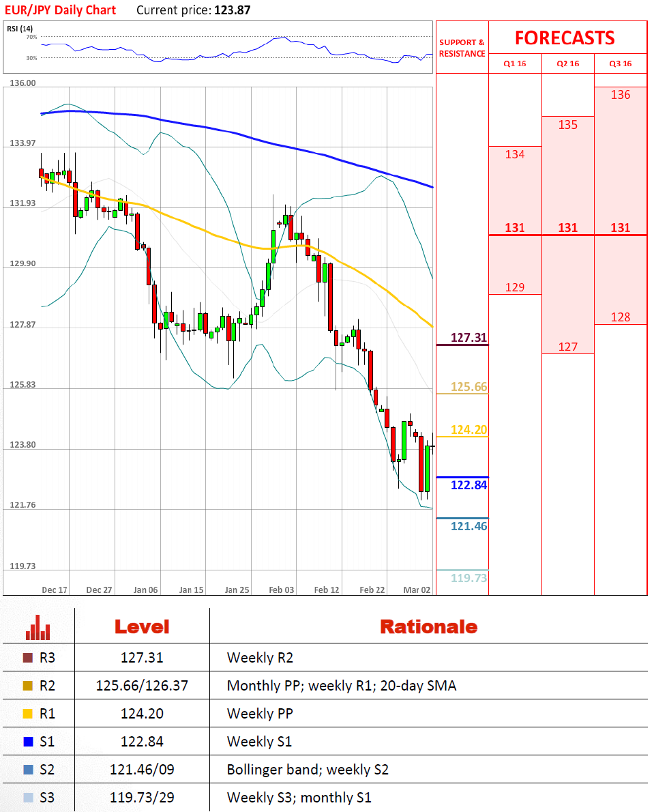Click the 122.84 support level marker
Image resolution: width=654 pixels, height=812 pixels.
469,485
